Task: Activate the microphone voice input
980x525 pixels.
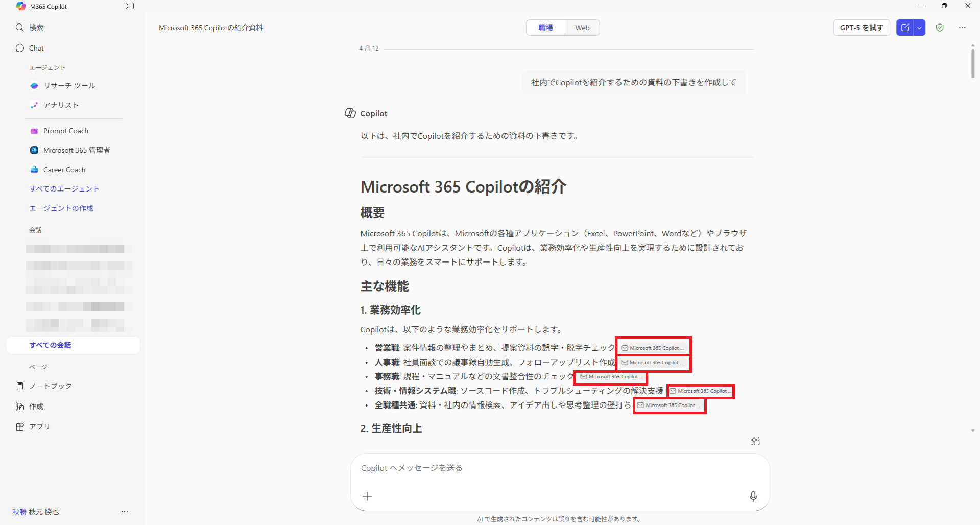Action: (753, 496)
